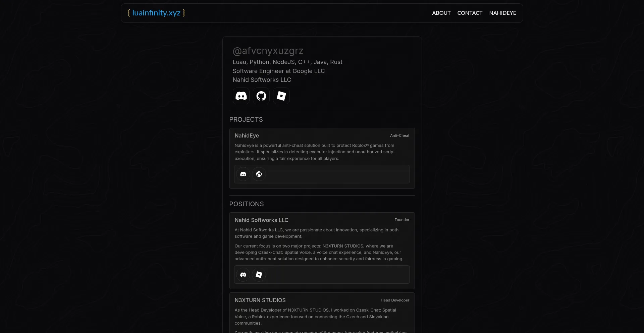
Task: Click the Anti-Cheat tag on NahidEye card
Action: click(x=399, y=135)
